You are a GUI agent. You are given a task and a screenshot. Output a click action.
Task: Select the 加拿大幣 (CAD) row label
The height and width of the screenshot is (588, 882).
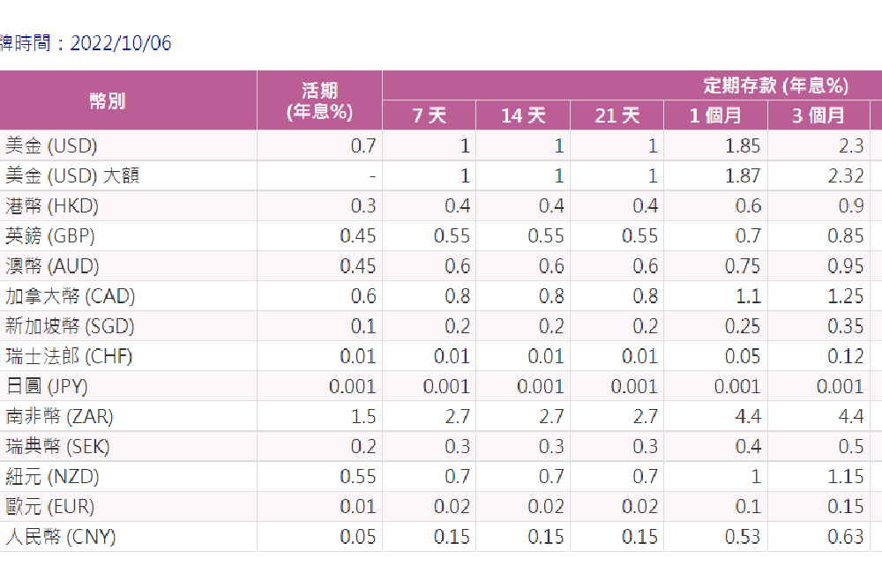pyautogui.click(x=71, y=295)
